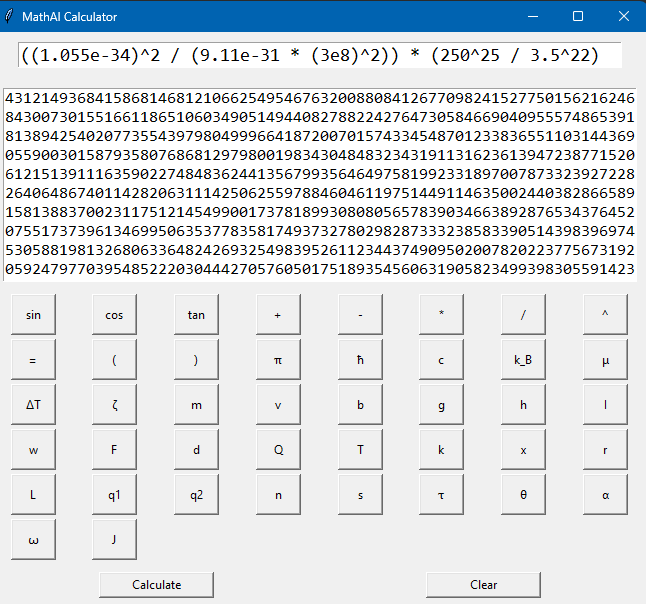This screenshot has height=604, width=646.
Task: Click the Calculate button
Action: [x=157, y=585]
